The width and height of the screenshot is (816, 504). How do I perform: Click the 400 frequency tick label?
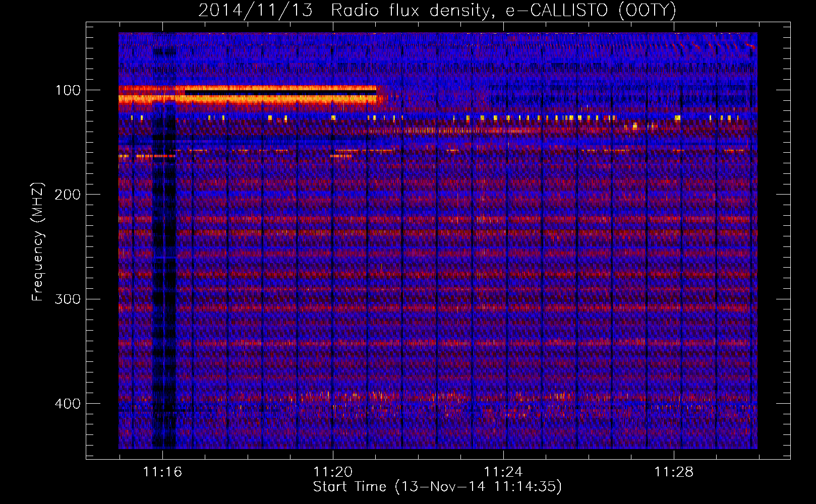coord(68,404)
